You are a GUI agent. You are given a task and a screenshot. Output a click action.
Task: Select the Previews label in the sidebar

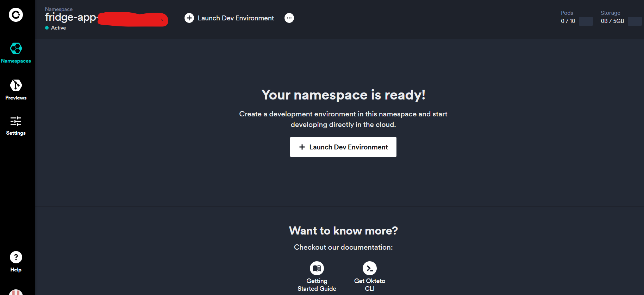point(16,98)
